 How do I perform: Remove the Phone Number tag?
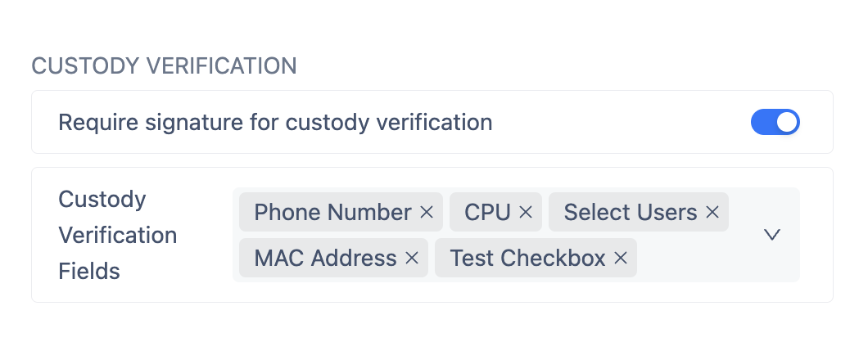(426, 213)
